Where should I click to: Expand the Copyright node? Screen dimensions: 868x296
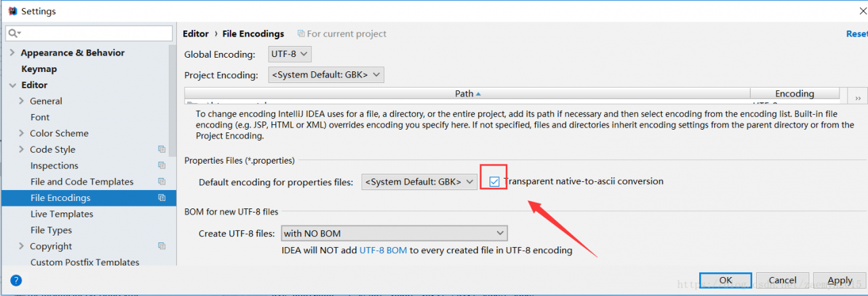(22, 246)
